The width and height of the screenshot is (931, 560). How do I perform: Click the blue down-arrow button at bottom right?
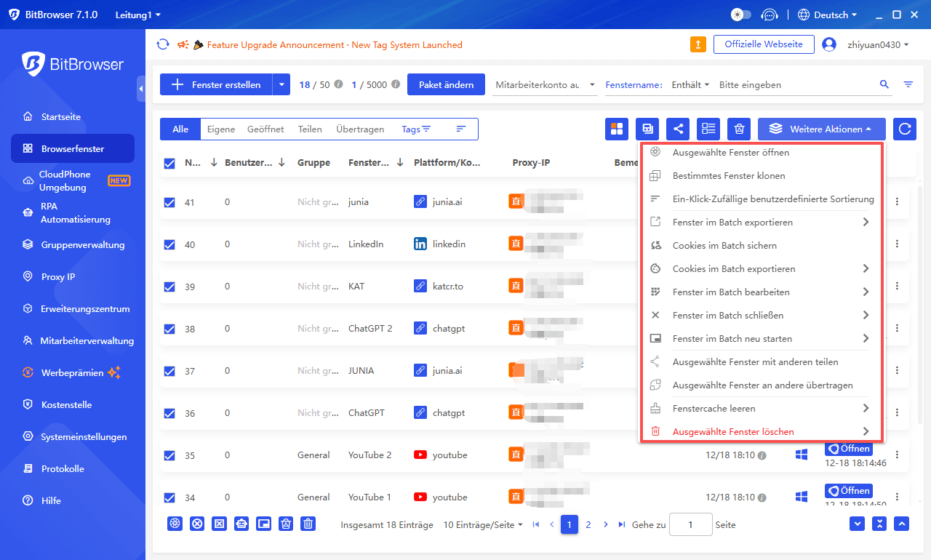(x=857, y=524)
